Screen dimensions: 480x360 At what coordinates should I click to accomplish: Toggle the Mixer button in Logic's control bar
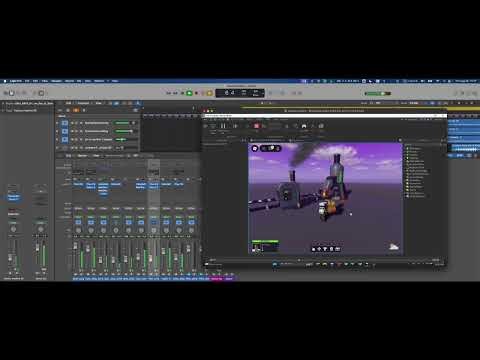pyautogui.click(x=41, y=93)
